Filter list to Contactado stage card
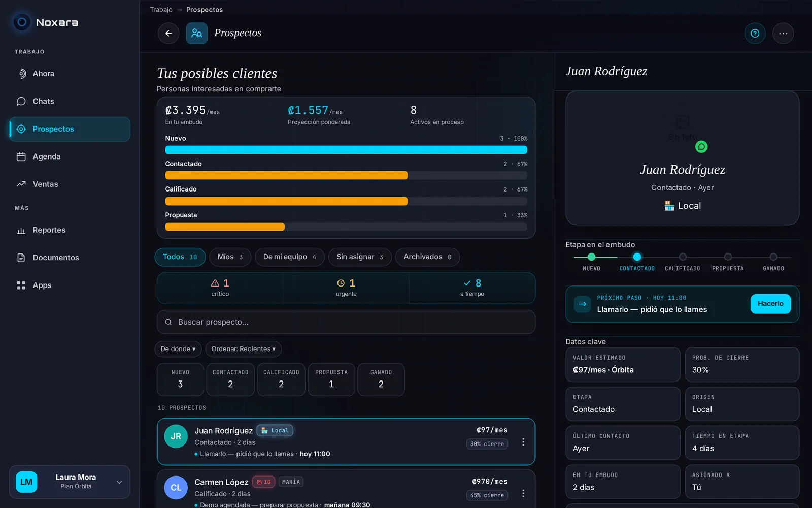This screenshot has width=812, height=508. [x=230, y=379]
